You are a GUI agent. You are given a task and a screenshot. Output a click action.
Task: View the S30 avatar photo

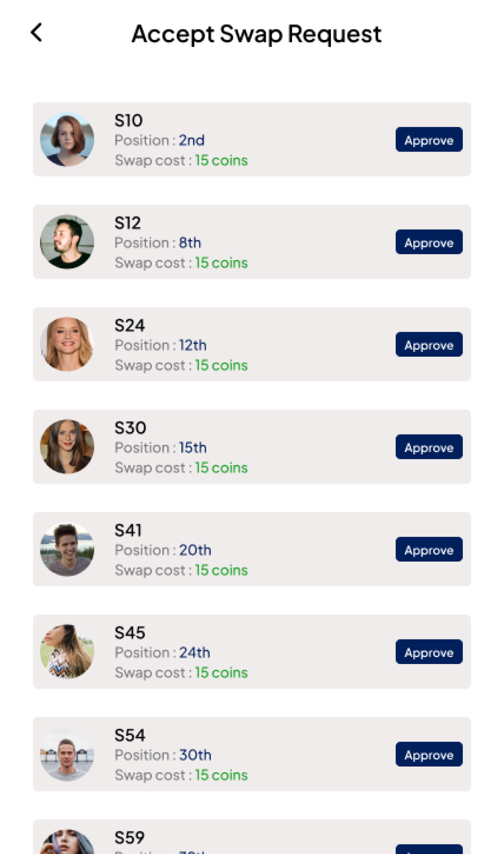[x=67, y=447]
